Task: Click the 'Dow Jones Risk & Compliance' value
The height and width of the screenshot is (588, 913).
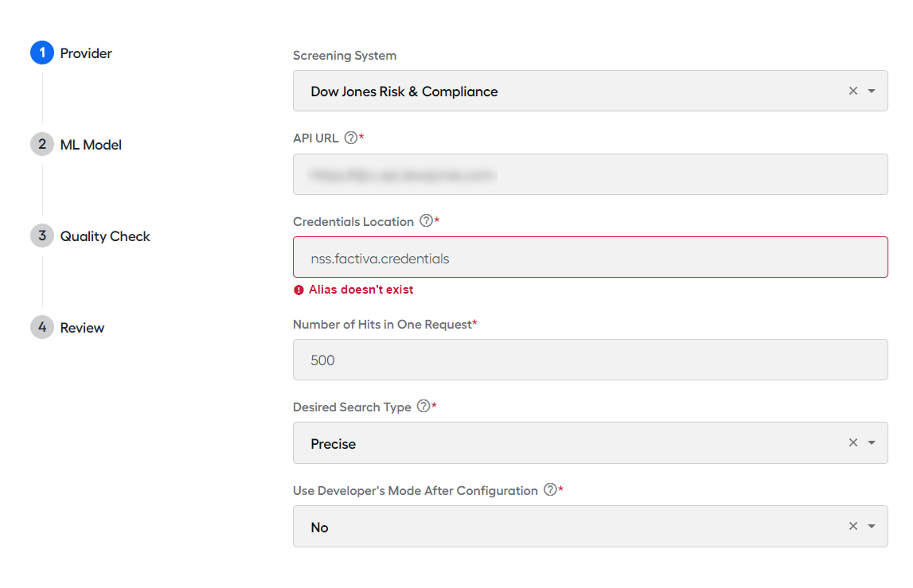Action: 404,92
